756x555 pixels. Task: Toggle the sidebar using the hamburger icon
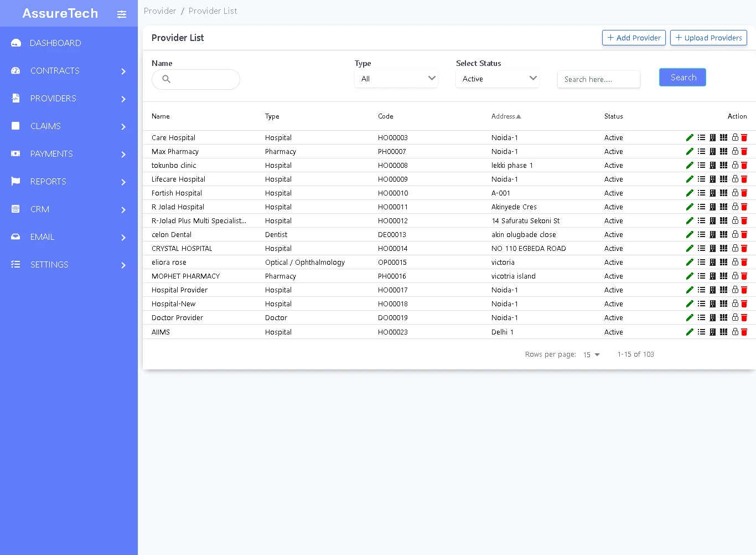click(122, 14)
